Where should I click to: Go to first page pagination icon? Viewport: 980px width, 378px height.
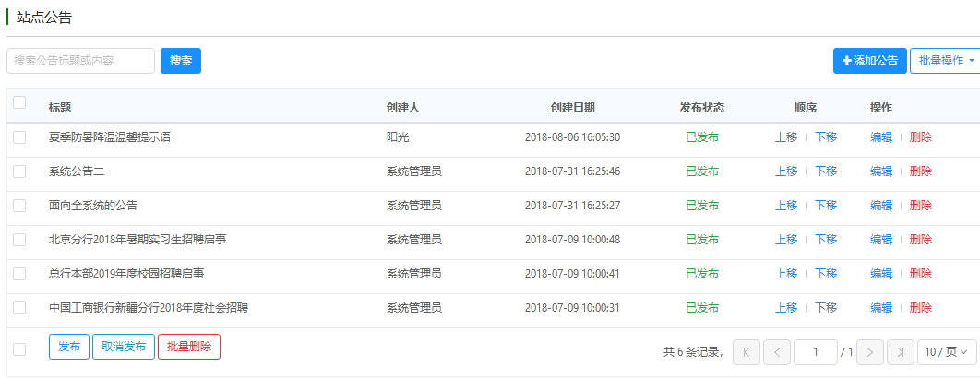pyautogui.click(x=747, y=352)
